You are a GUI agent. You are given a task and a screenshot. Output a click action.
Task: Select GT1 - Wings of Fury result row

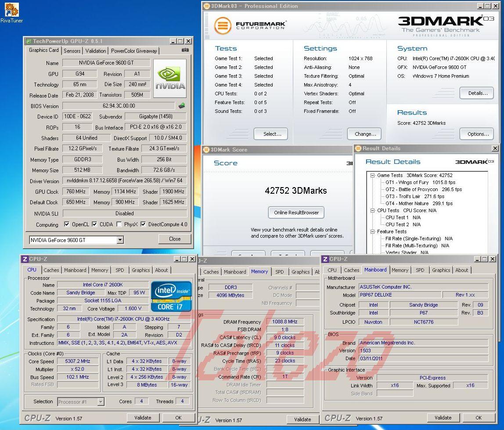pyautogui.click(x=421, y=182)
